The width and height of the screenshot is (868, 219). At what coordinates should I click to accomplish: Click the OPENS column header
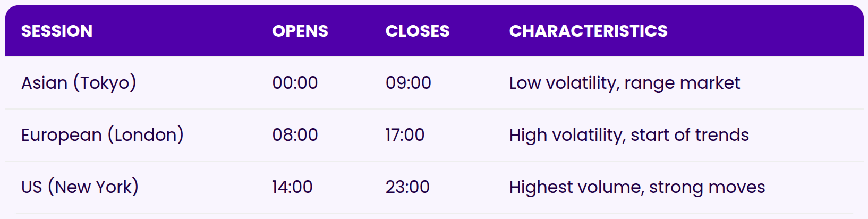click(300, 31)
